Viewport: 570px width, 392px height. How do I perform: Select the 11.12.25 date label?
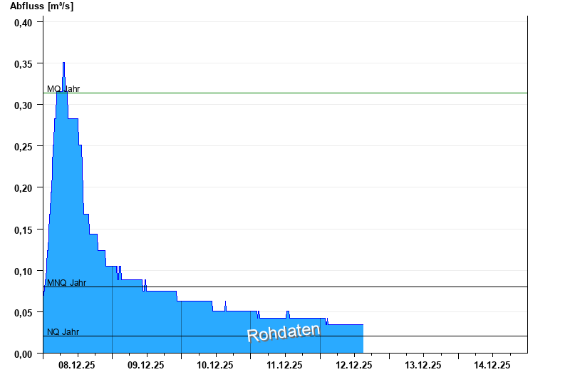click(284, 365)
